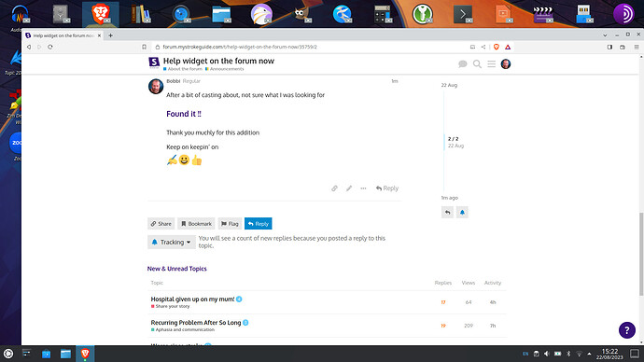Click the '2 / 2' timeline position marker

[x=453, y=139]
